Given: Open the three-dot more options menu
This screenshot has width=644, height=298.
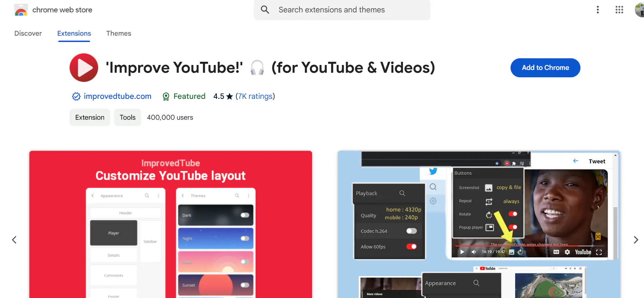Looking at the screenshot, I should pos(598,10).
